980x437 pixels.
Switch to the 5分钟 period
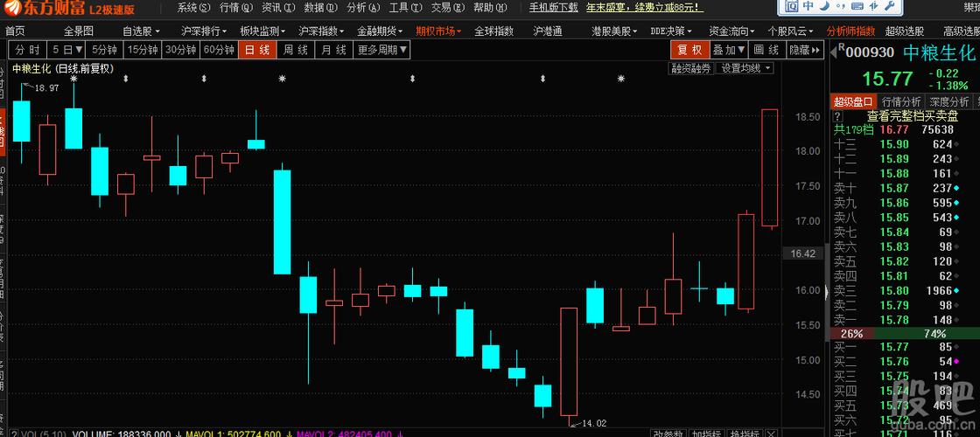click(x=104, y=50)
